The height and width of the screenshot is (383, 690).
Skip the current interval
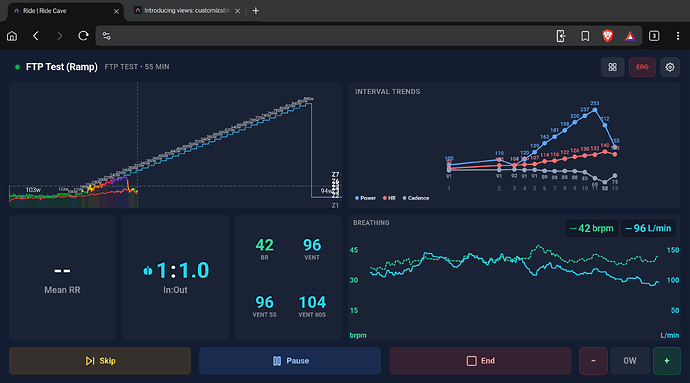point(100,361)
